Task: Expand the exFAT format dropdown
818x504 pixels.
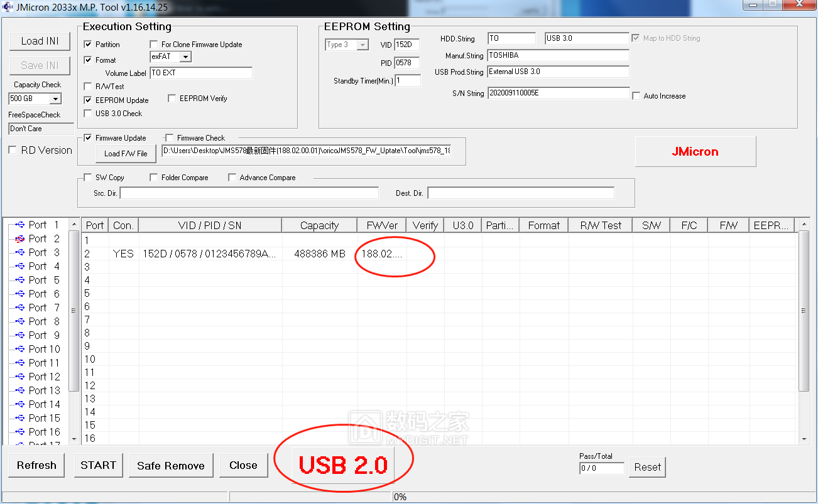Action: click(185, 57)
